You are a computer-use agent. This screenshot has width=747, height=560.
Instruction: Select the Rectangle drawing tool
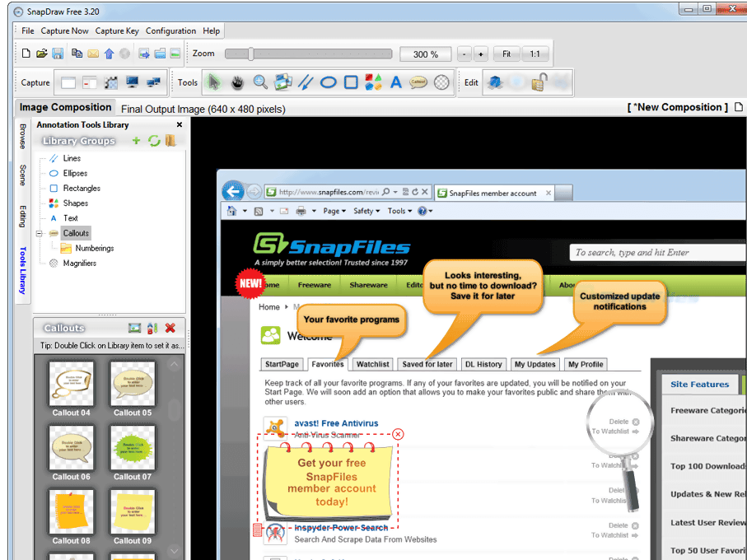coord(351,82)
